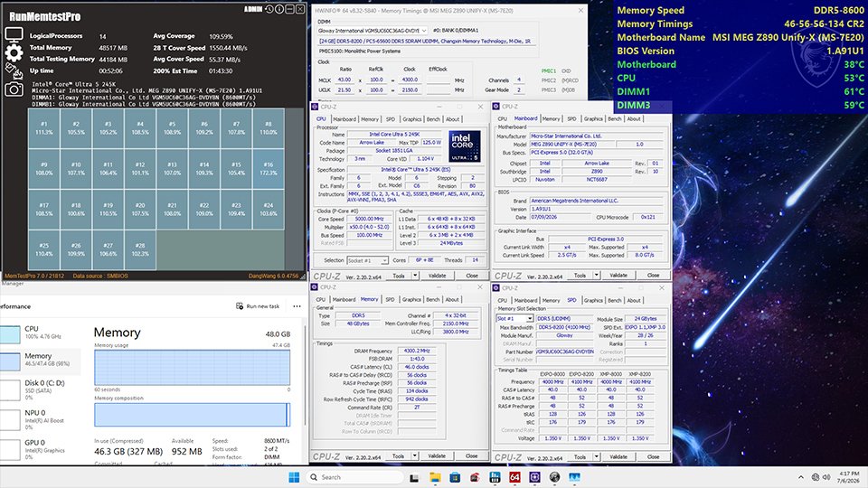Switch to SPD tab in CPU-Z CPU window

[x=391, y=119]
